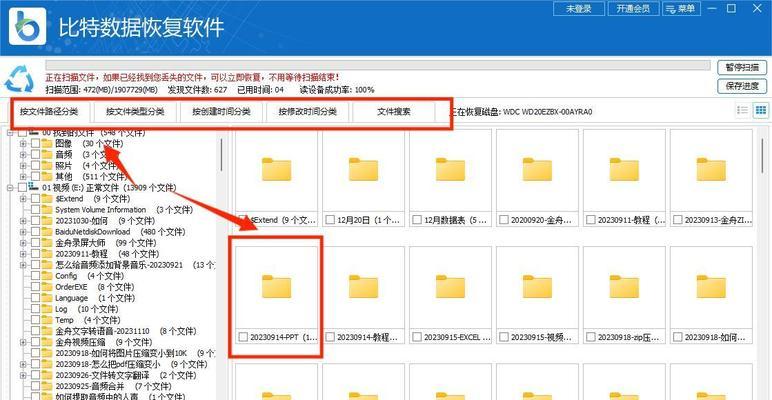Expand the 20230926-文件转文字翻译 tree node
772x400 pixels.
tap(23, 375)
